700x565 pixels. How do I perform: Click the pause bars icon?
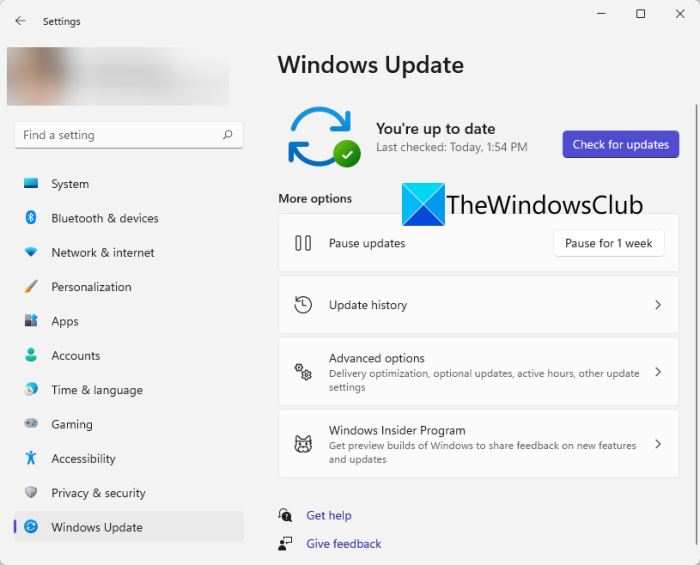pyautogui.click(x=303, y=243)
